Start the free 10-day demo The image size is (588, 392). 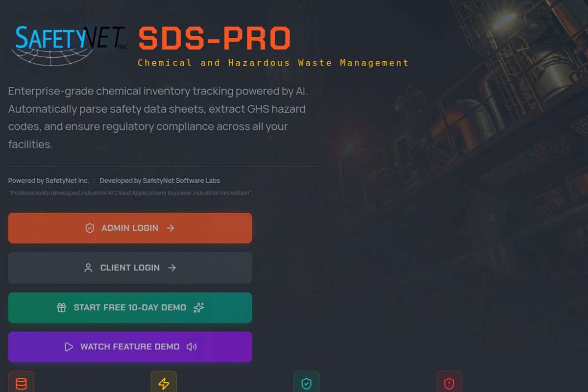pyautogui.click(x=130, y=308)
